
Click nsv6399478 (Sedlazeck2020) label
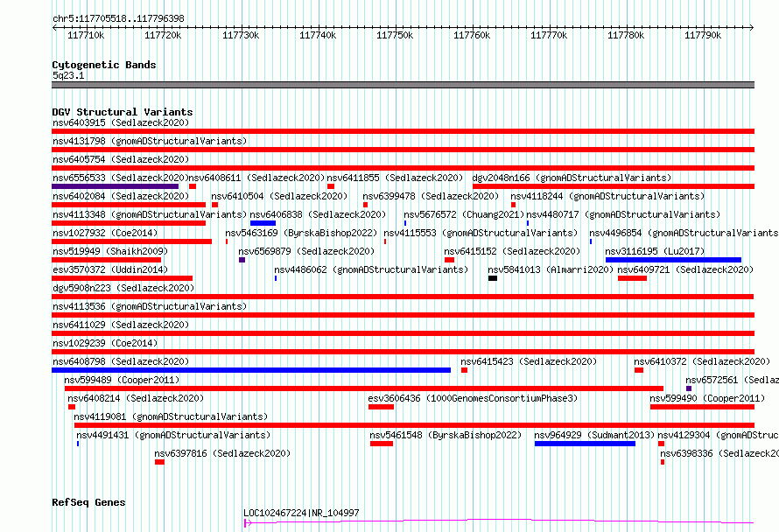coord(431,196)
